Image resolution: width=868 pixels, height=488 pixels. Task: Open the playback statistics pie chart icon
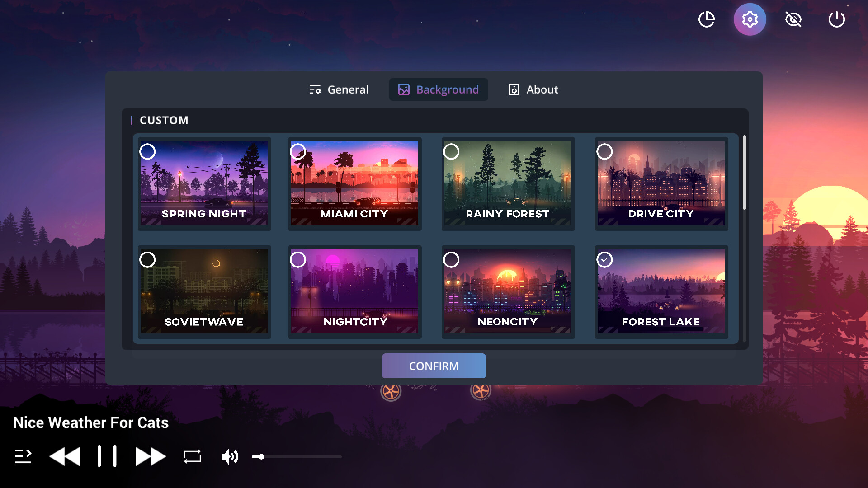(x=707, y=19)
